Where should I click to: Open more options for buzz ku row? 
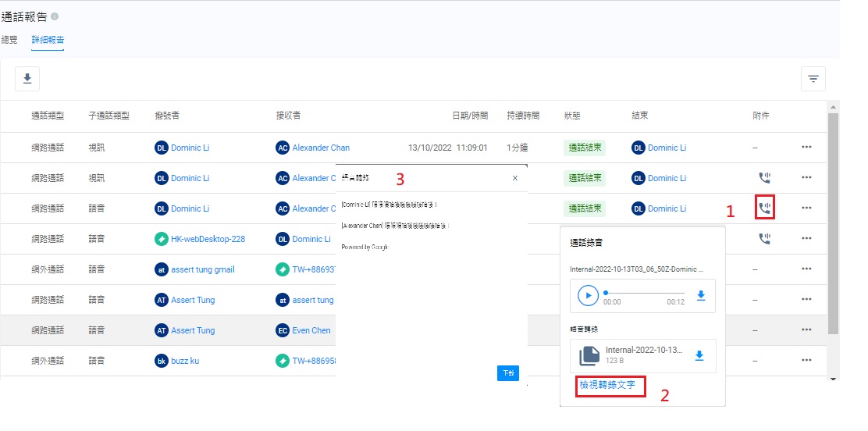tap(806, 361)
